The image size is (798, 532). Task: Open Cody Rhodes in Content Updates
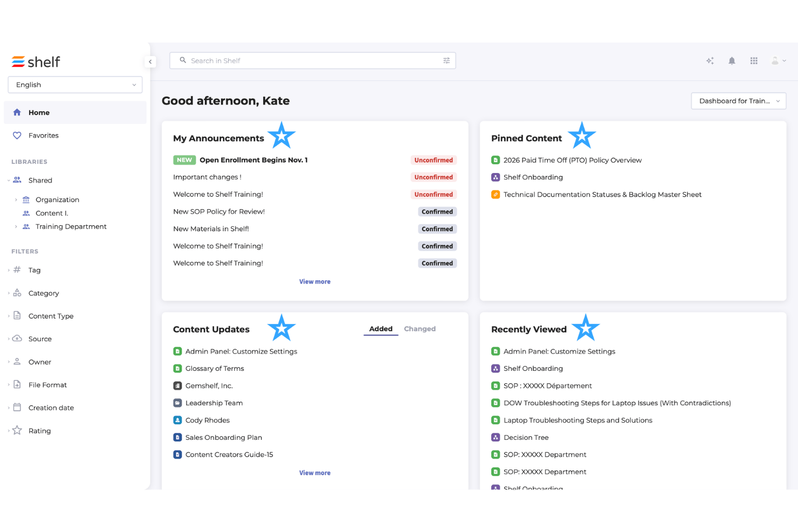click(x=208, y=420)
